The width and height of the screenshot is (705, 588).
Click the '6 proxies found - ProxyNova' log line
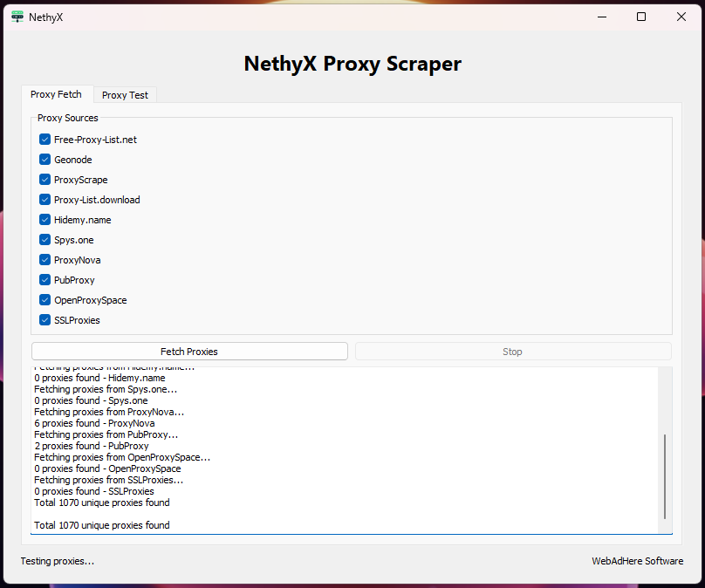click(x=94, y=423)
